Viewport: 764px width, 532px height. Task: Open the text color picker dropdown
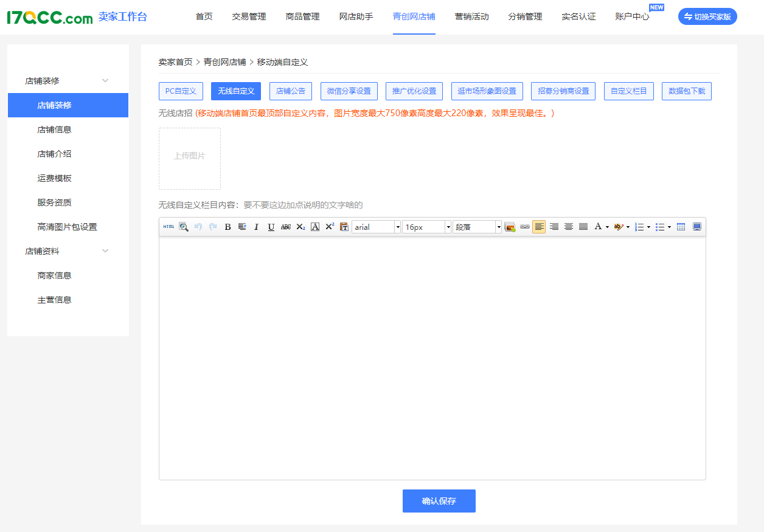[x=607, y=227]
